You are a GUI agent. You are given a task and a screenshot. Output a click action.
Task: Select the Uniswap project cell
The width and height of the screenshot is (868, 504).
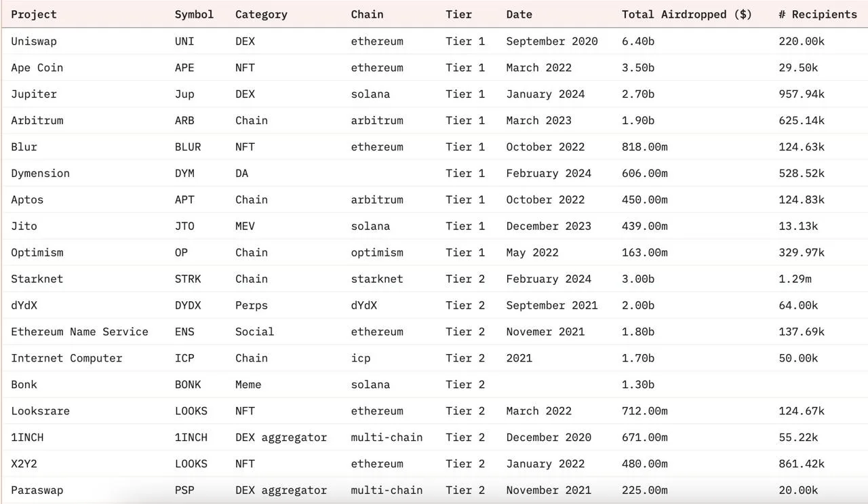pyautogui.click(x=34, y=41)
